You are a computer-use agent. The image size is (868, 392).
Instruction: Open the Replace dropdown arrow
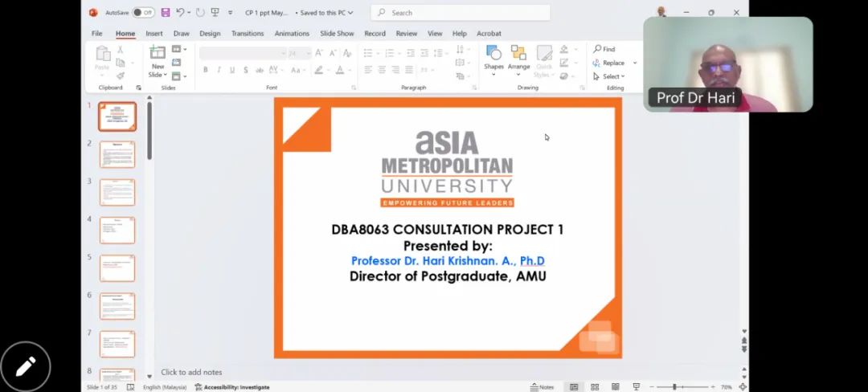click(x=635, y=63)
